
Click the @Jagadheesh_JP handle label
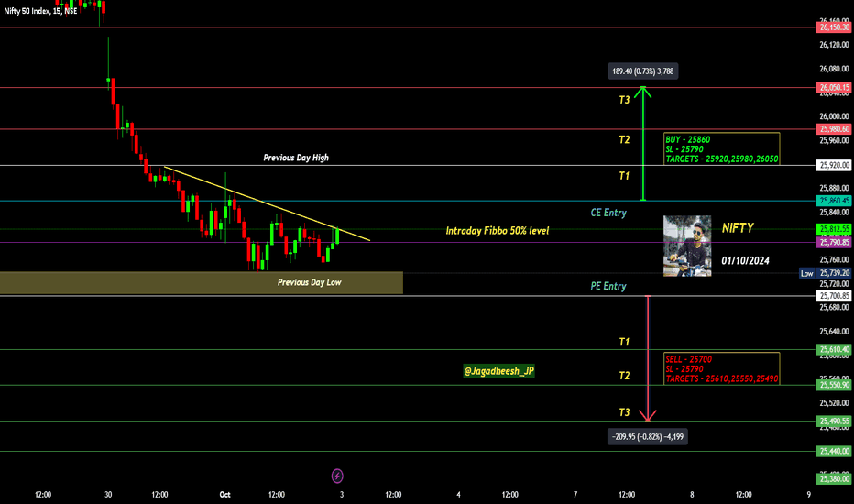(x=498, y=371)
